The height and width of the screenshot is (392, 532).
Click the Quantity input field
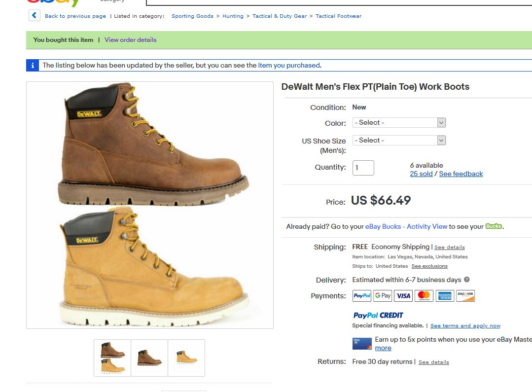pyautogui.click(x=363, y=168)
